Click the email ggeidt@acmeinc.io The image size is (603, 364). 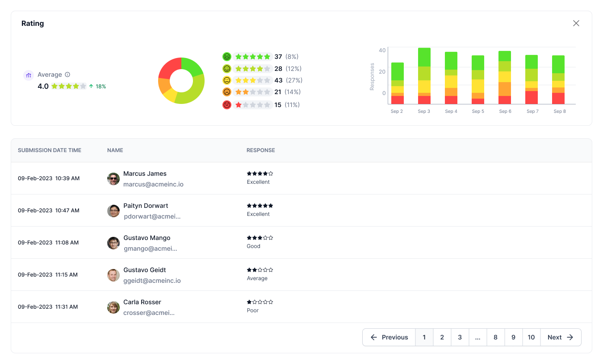(152, 281)
